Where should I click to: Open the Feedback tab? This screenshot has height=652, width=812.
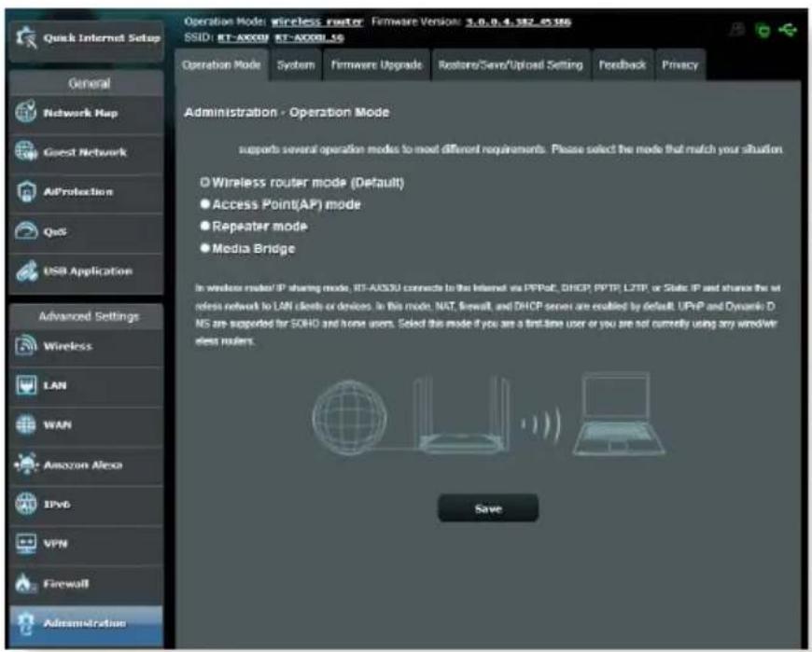(623, 65)
